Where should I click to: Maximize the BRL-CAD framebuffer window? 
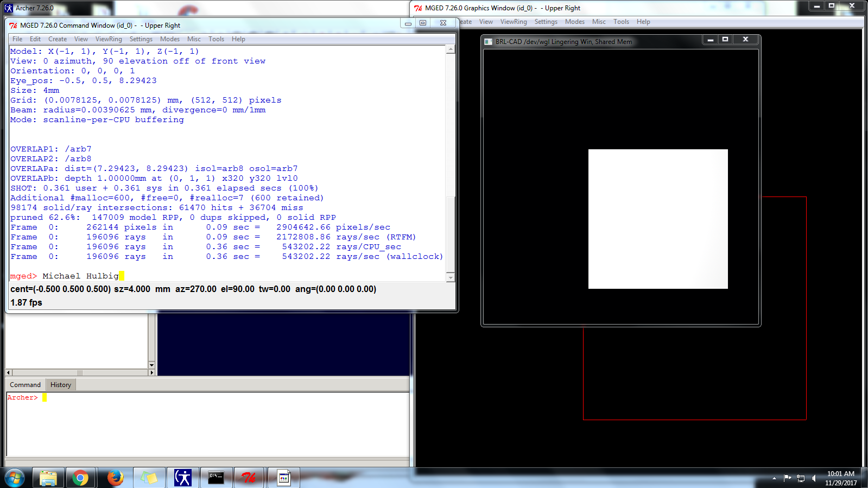pyautogui.click(x=725, y=40)
